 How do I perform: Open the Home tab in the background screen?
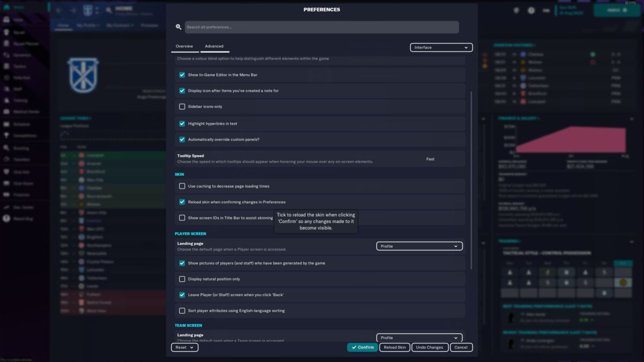click(x=63, y=25)
